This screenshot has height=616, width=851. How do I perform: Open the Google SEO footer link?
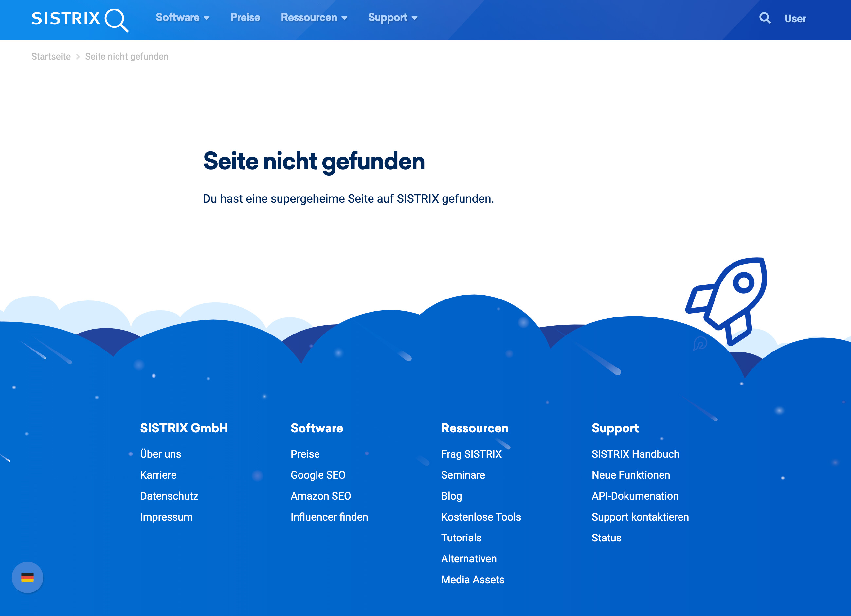click(x=317, y=475)
